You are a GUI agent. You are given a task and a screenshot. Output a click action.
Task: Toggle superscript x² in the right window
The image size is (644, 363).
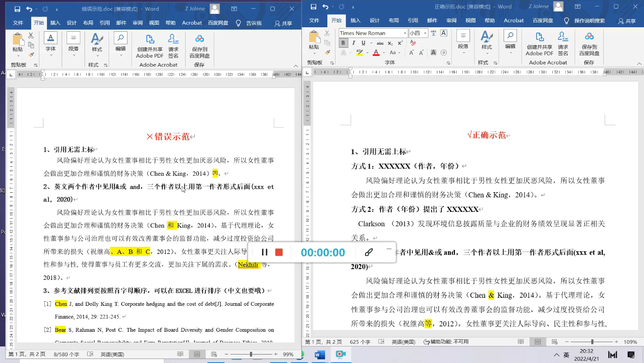click(x=399, y=43)
